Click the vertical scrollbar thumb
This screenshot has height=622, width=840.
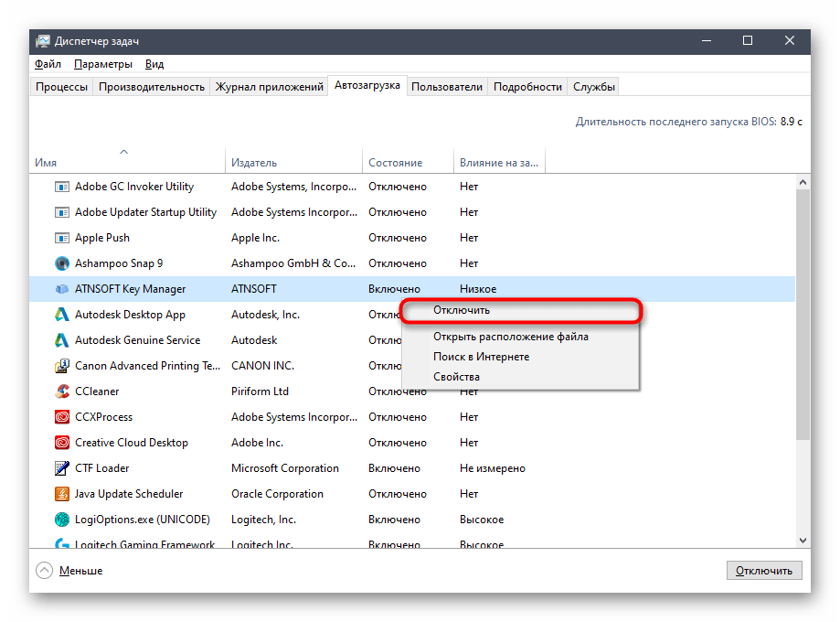[803, 315]
